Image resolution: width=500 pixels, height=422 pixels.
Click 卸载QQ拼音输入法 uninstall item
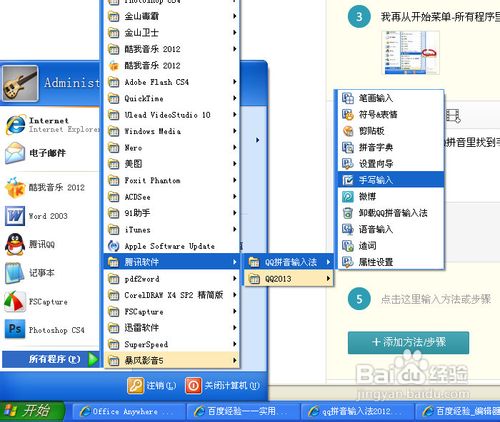[x=391, y=213]
